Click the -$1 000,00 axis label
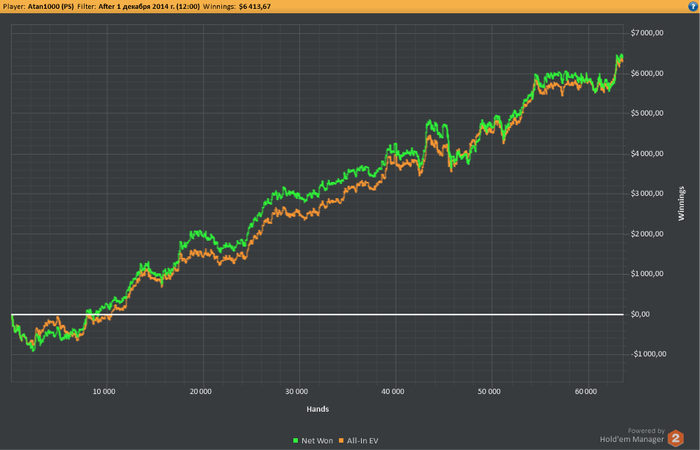The image size is (700, 450). tap(648, 354)
